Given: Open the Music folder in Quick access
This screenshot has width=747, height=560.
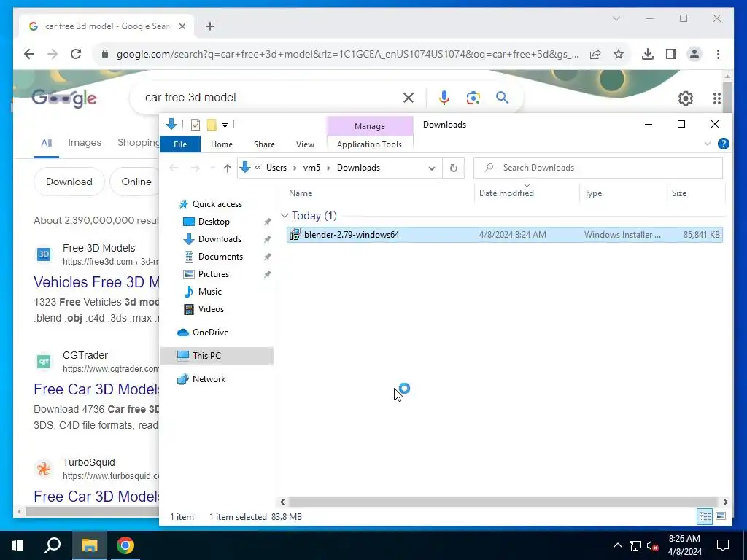Looking at the screenshot, I should (209, 292).
